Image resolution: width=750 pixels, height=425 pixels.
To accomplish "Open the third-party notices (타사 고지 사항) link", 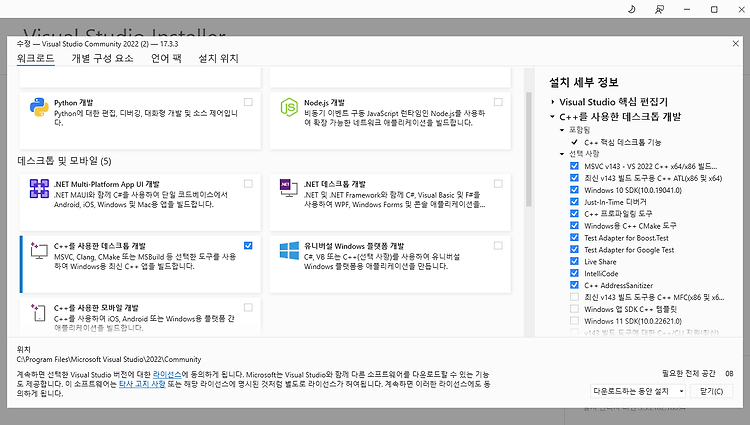I will [142, 384].
